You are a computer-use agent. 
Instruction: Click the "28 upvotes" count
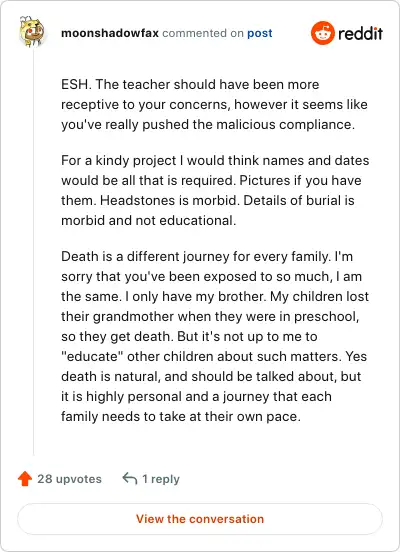69,479
